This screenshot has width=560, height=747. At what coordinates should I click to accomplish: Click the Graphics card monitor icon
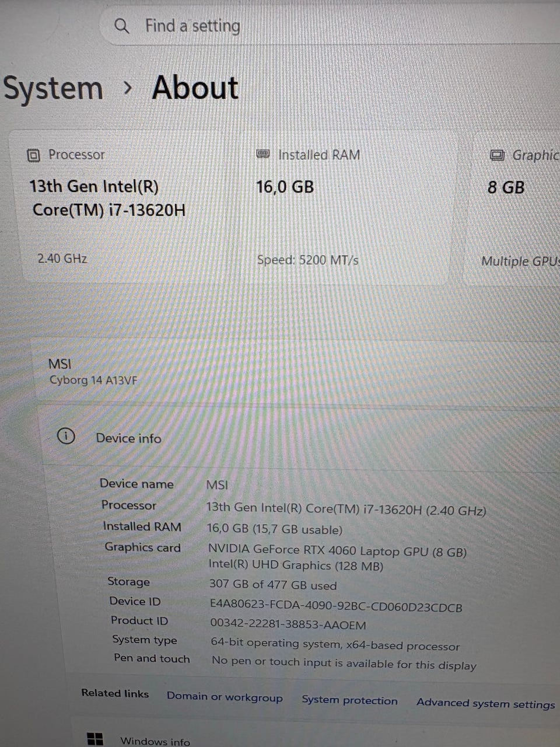pyautogui.click(x=497, y=155)
